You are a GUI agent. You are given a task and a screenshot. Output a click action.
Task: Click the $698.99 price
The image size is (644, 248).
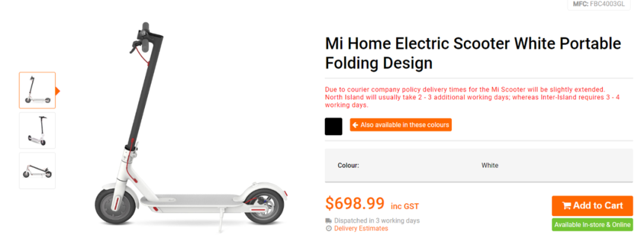pyautogui.click(x=355, y=204)
